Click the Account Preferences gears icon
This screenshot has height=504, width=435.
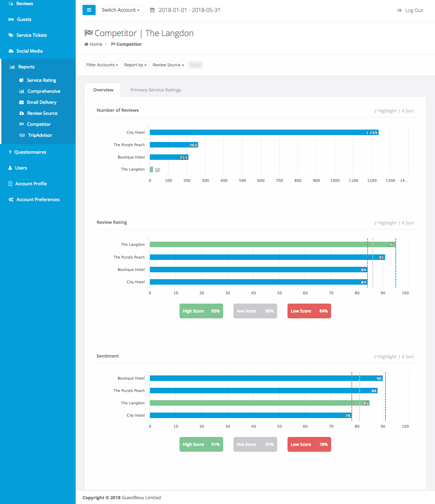pos(11,199)
